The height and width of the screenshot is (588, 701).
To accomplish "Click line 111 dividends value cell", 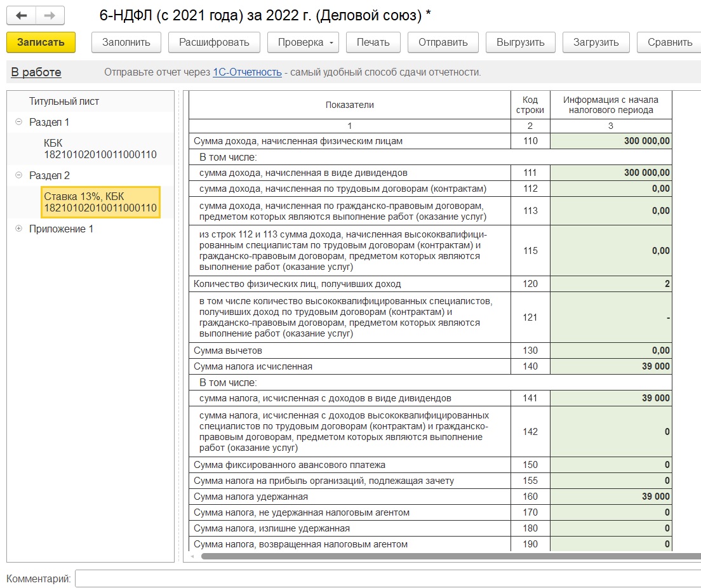I will (x=611, y=173).
